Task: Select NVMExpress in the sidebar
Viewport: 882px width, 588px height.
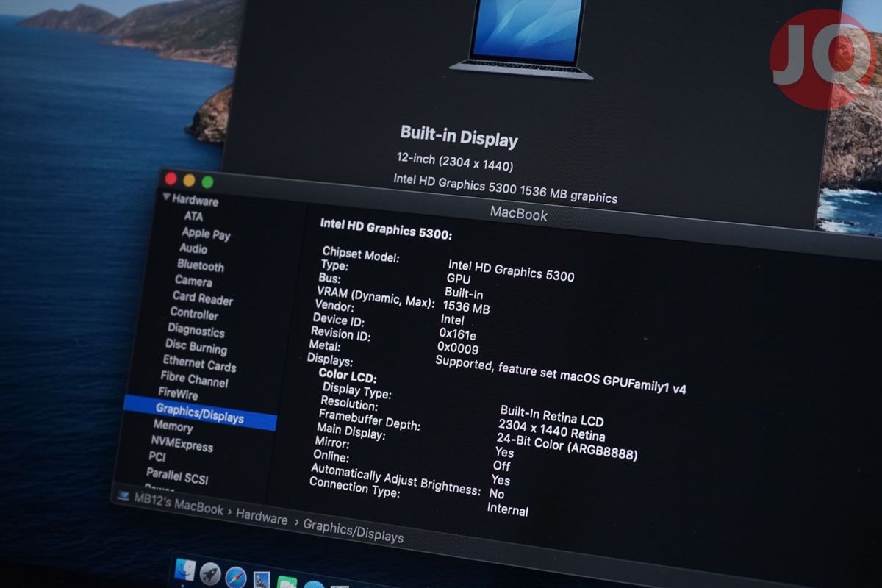Action: click(182, 443)
